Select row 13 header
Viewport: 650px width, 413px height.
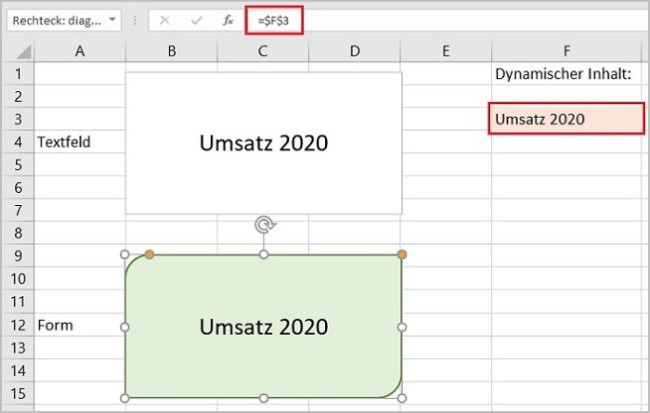point(18,348)
